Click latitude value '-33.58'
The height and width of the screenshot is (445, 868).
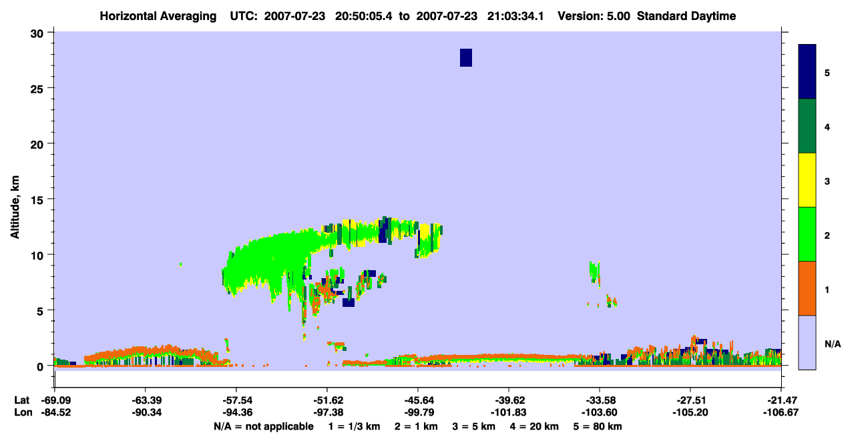point(600,400)
